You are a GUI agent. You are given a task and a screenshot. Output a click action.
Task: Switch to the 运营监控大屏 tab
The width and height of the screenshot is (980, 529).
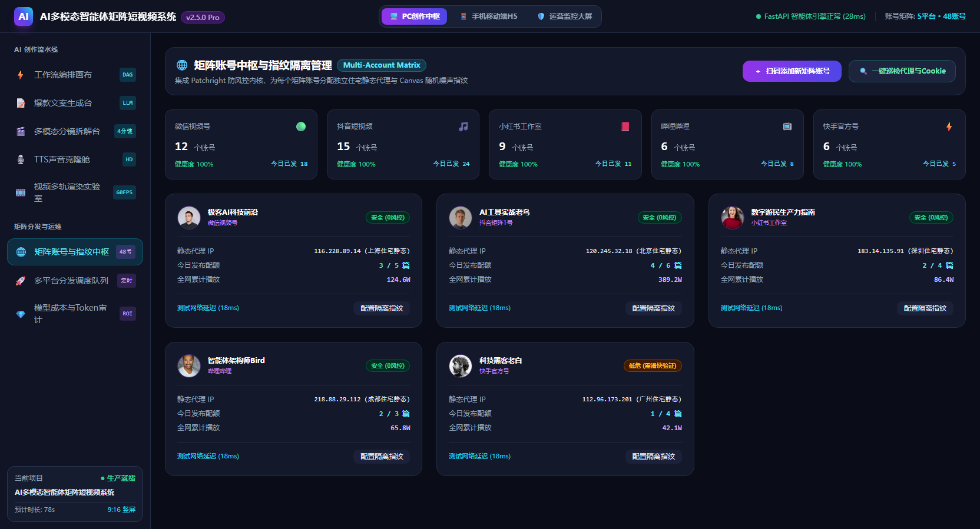tap(565, 16)
